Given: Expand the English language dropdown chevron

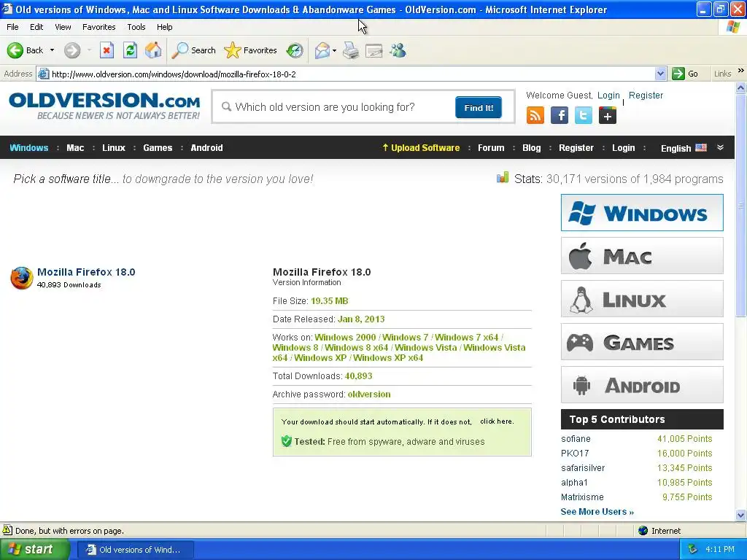Looking at the screenshot, I should tap(720, 147).
